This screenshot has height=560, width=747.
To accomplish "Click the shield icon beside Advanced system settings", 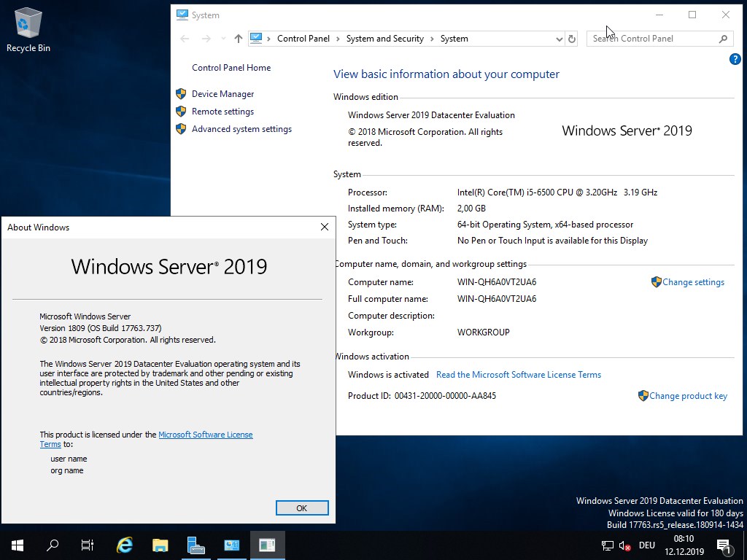I will click(x=181, y=129).
